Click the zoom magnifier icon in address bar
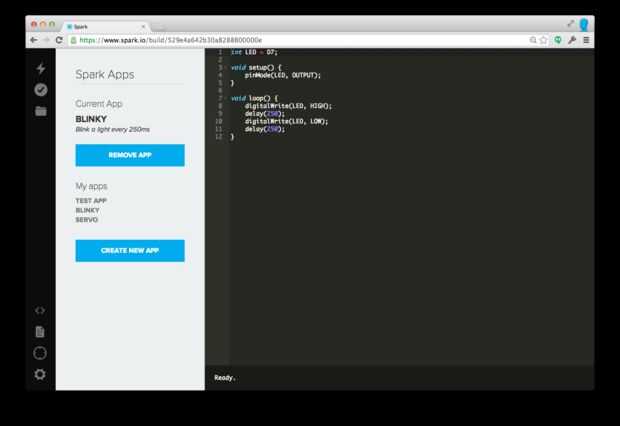 coord(533,40)
